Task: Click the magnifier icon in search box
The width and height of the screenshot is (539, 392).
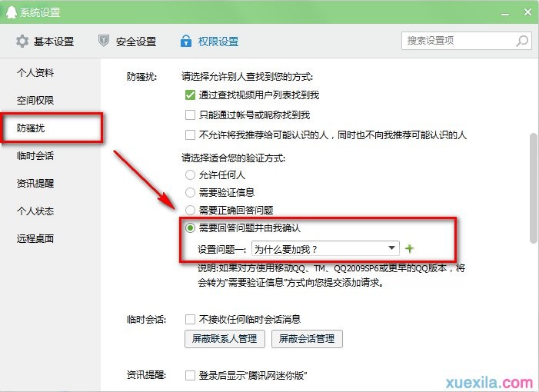Action: point(522,41)
